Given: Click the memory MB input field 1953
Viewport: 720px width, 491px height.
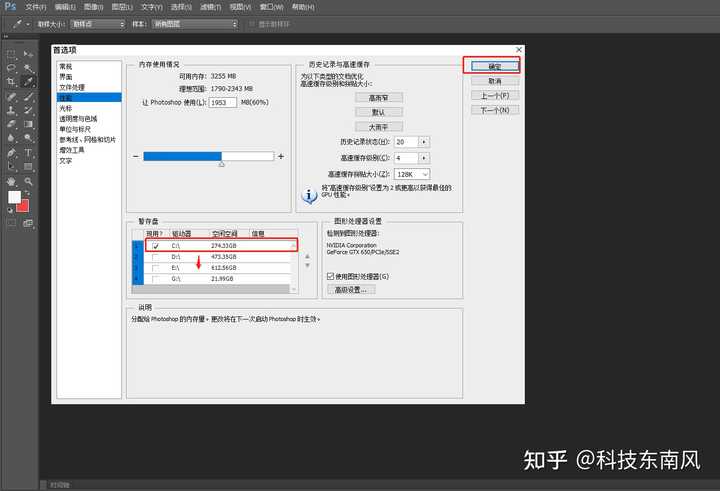Looking at the screenshot, I should 223,102.
